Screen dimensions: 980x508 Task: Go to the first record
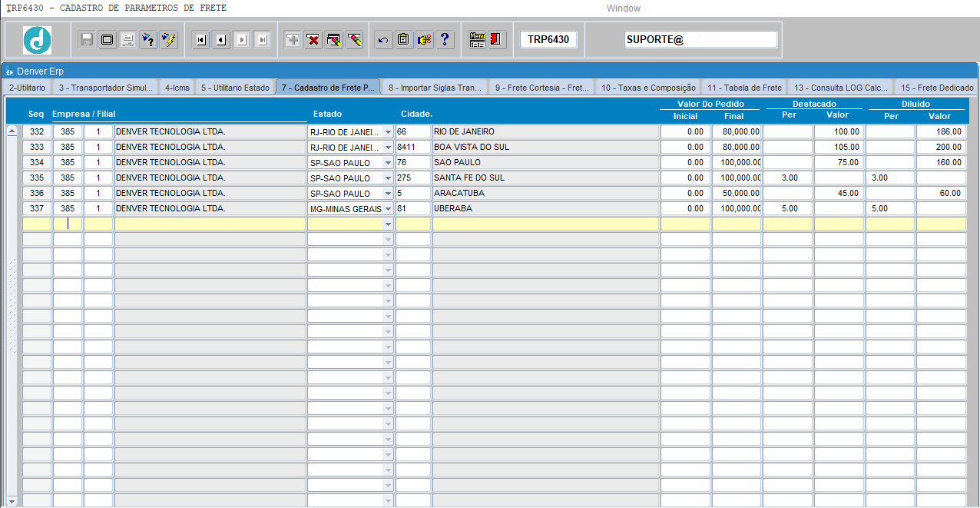(200, 40)
